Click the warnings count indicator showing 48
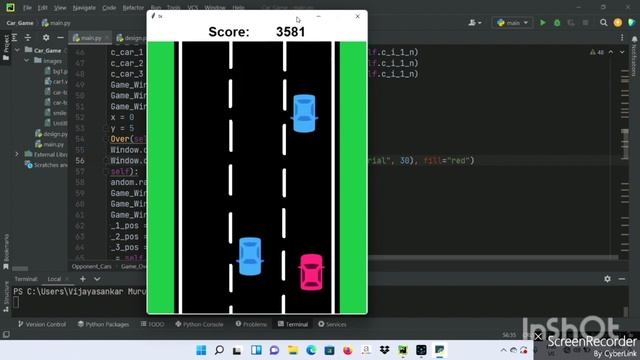 tap(597, 52)
